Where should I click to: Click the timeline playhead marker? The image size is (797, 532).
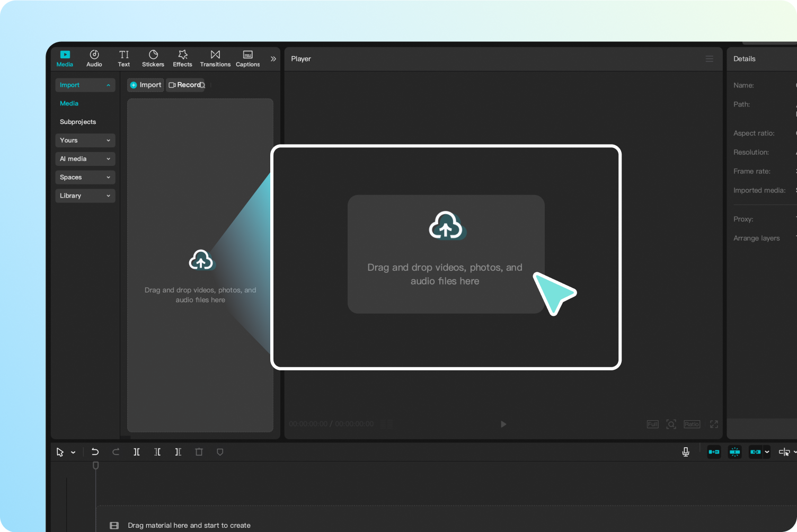point(96,465)
